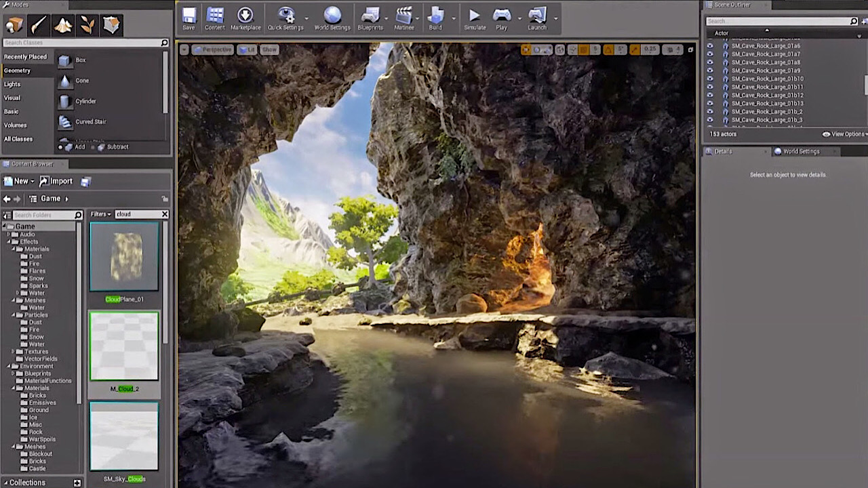Select the SM_Sky_Clouds asset thumbnail
The image size is (868, 488).
pyautogui.click(x=124, y=436)
